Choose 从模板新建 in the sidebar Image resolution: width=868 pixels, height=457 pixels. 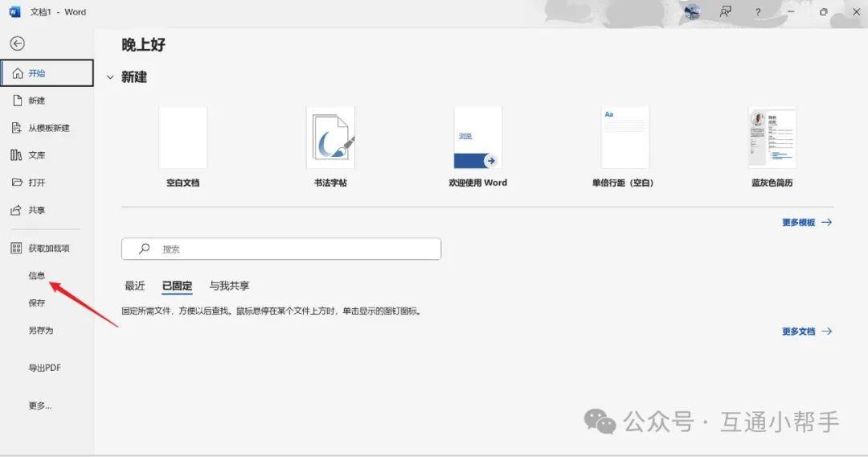click(47, 128)
